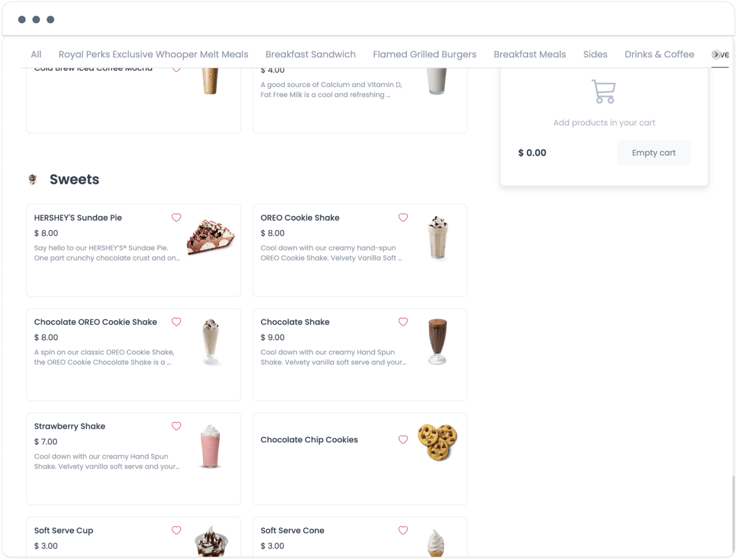This screenshot has width=737, height=560.
Task: Click heart icon on Soft Serve Cone
Action: [403, 530]
